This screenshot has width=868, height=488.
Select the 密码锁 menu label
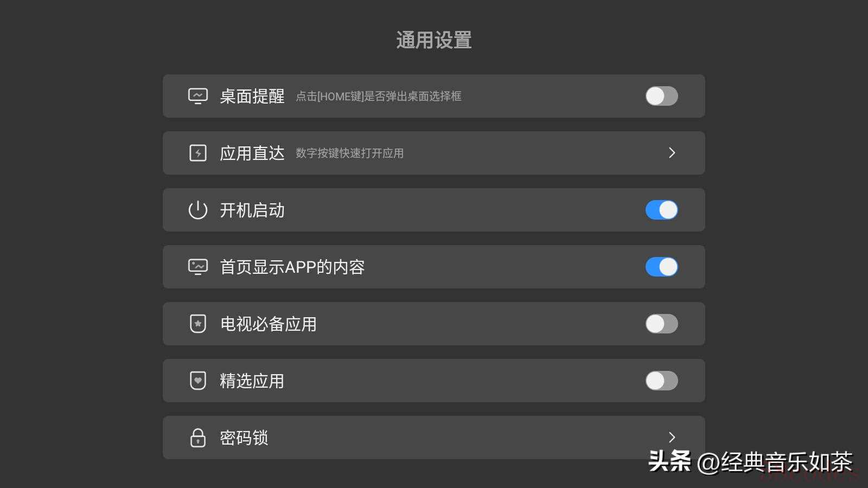(244, 438)
